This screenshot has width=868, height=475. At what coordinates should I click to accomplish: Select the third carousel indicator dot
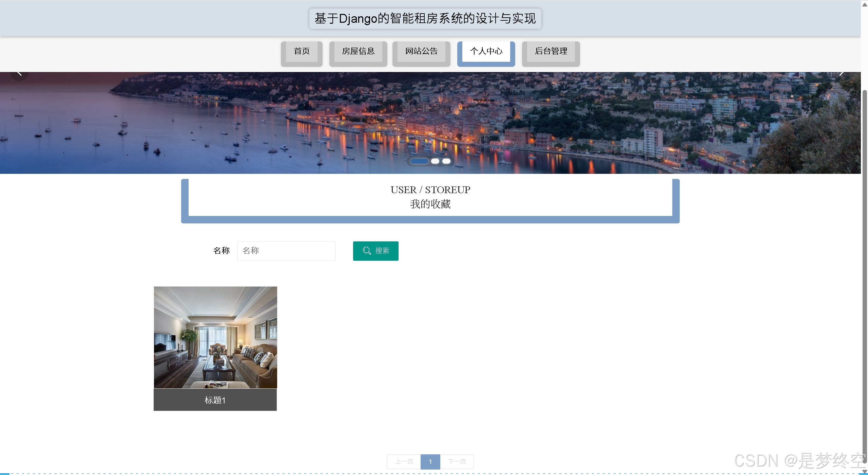tap(446, 161)
